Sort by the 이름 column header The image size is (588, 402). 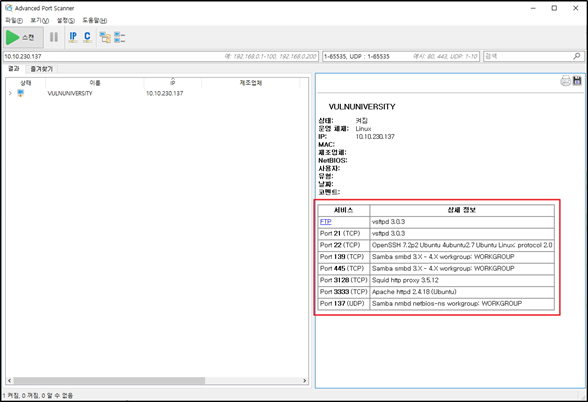tap(95, 83)
